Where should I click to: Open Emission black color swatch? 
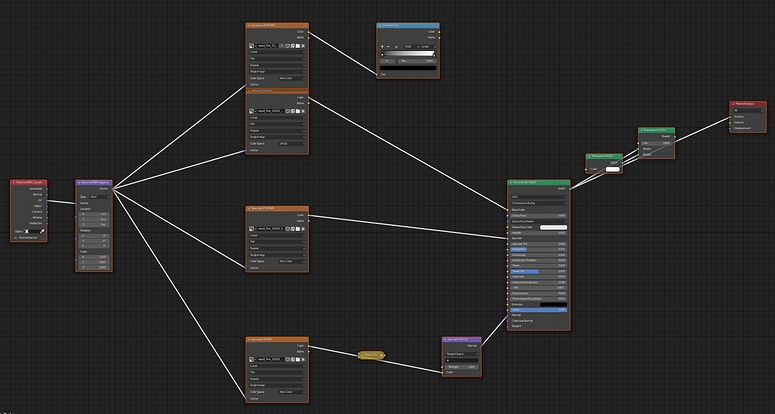pyautogui.click(x=554, y=304)
